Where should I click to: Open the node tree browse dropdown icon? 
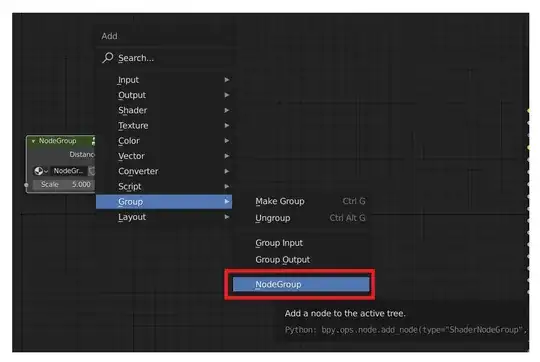point(41,171)
